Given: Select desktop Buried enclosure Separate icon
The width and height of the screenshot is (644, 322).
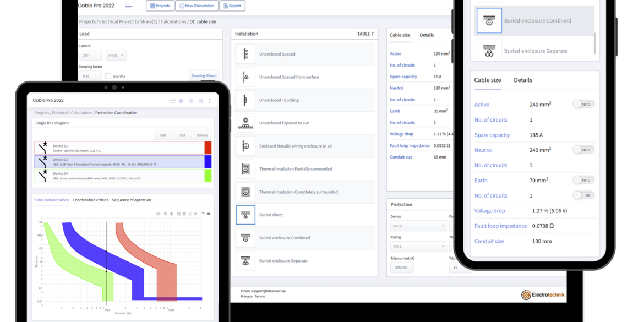Looking at the screenshot, I should [x=245, y=261].
